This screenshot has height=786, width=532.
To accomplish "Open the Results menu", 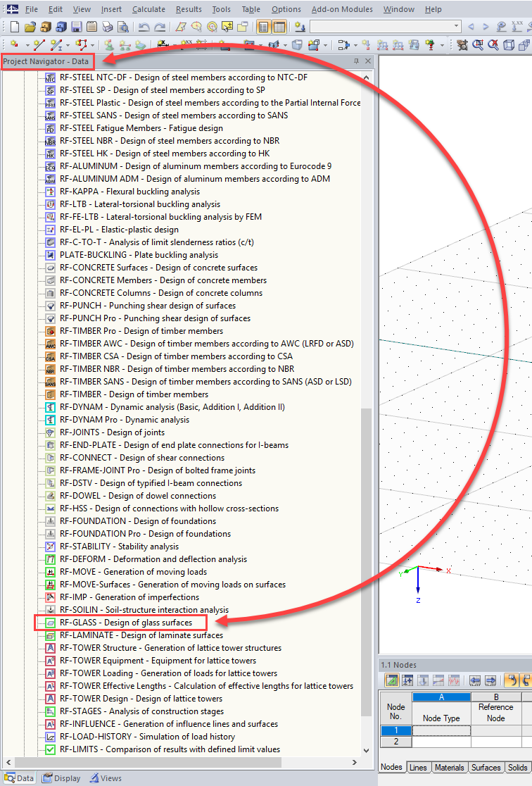I will 189,9.
